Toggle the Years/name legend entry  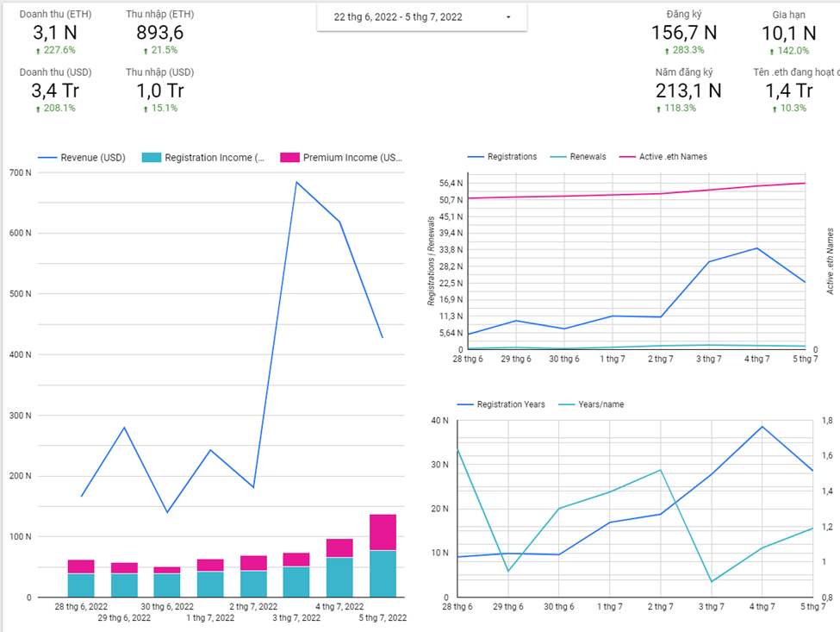tap(591, 404)
